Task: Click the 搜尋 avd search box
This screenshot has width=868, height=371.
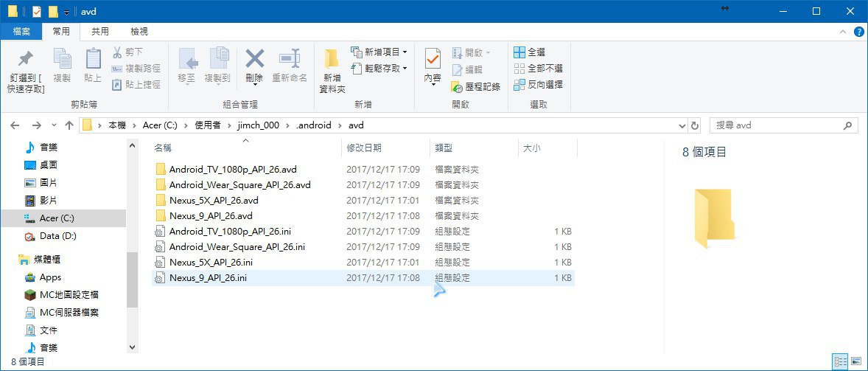Action: [783, 125]
